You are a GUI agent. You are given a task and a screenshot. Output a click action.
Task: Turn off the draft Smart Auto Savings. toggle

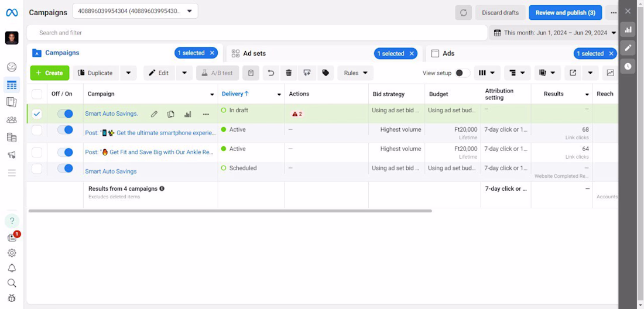tap(65, 114)
